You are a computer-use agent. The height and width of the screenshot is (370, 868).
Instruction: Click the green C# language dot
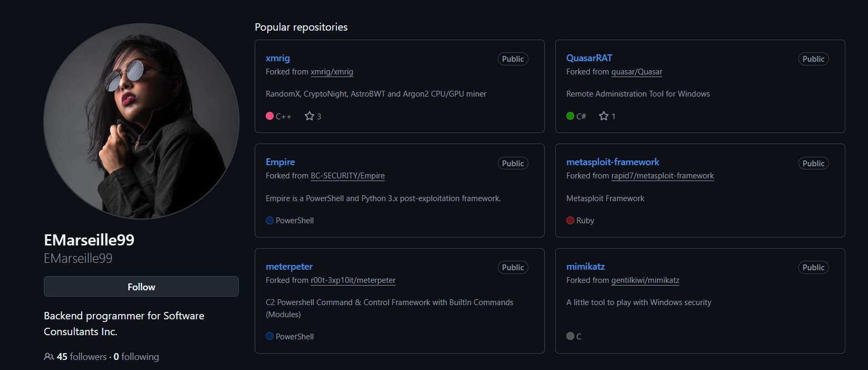point(570,116)
